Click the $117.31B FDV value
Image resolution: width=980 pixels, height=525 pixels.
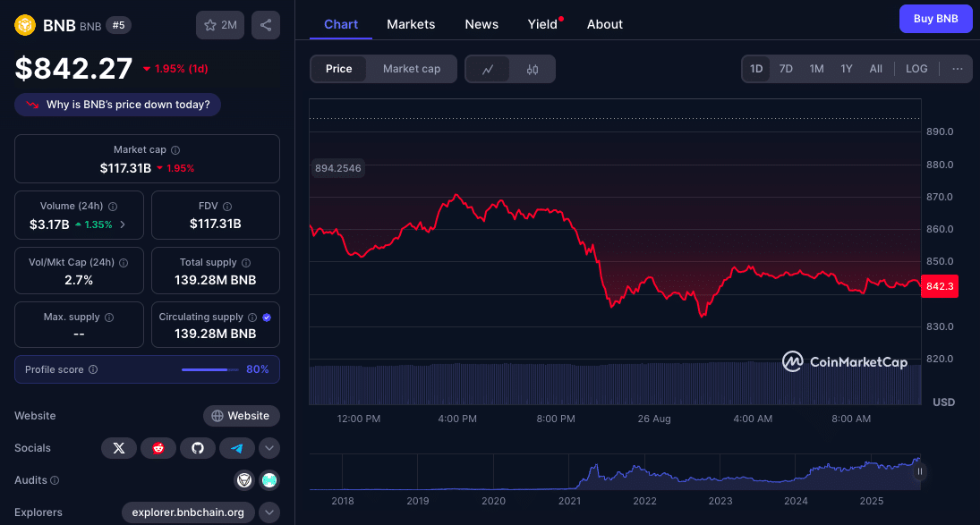(x=215, y=224)
